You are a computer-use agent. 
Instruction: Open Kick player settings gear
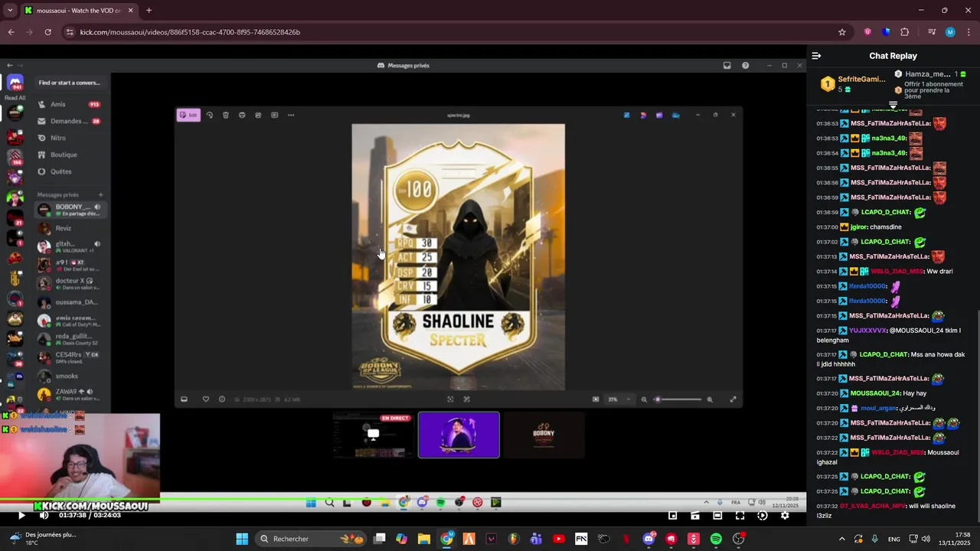785,516
